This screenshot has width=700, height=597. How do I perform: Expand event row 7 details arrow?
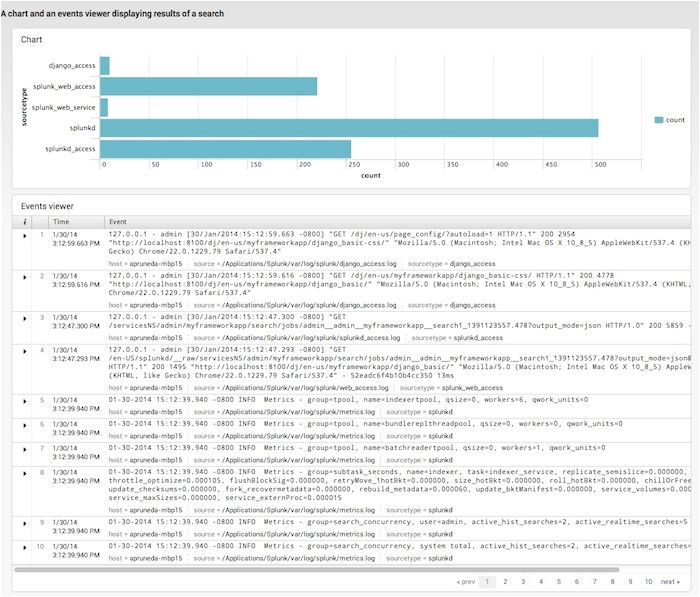click(x=25, y=450)
